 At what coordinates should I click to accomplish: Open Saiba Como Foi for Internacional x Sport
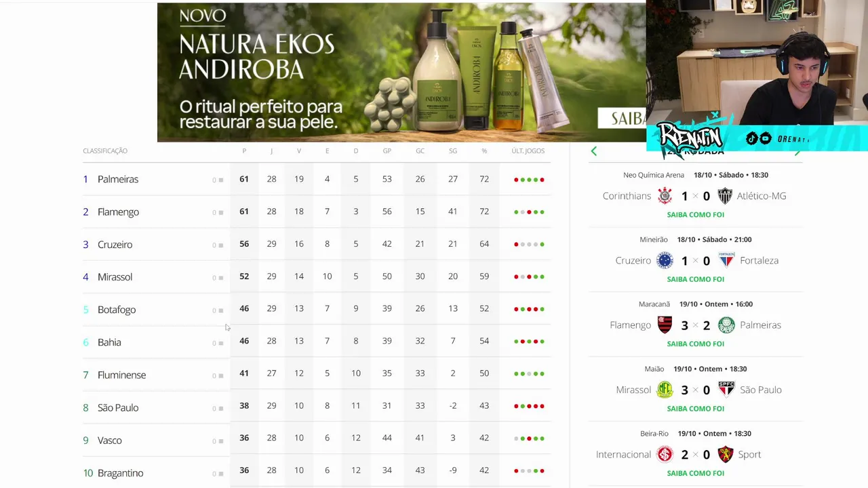(x=695, y=473)
